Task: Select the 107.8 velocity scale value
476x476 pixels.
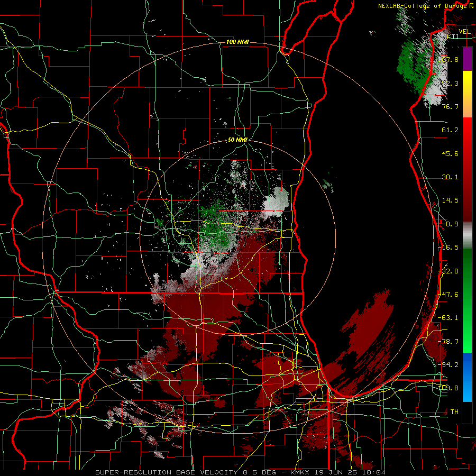Action: point(448,59)
